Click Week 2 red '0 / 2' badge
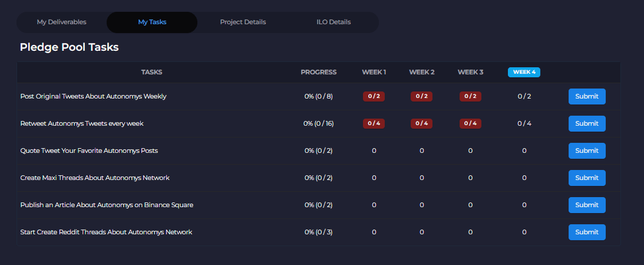Viewport: 644px width, 265px height. pyautogui.click(x=422, y=96)
